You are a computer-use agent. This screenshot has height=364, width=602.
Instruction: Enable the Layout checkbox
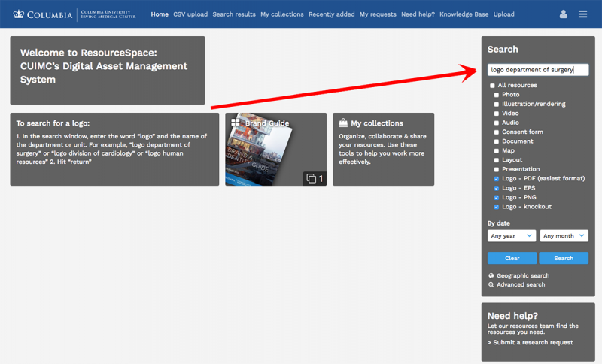coord(497,160)
